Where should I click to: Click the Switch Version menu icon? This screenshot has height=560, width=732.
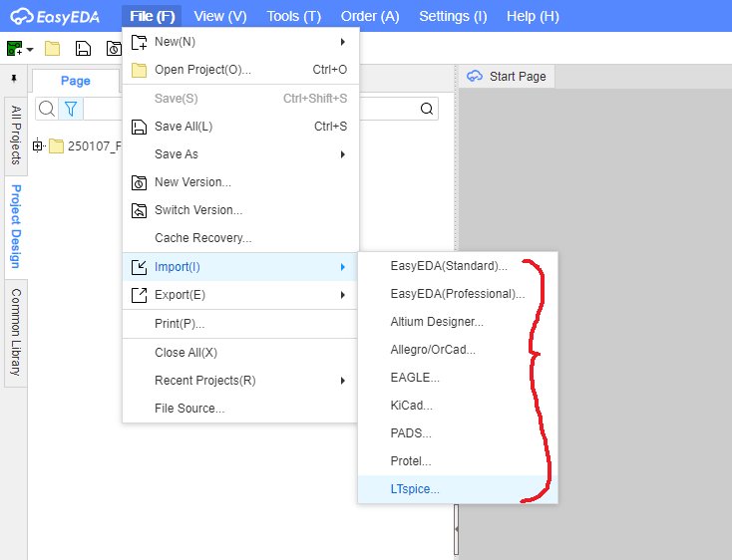(x=139, y=211)
